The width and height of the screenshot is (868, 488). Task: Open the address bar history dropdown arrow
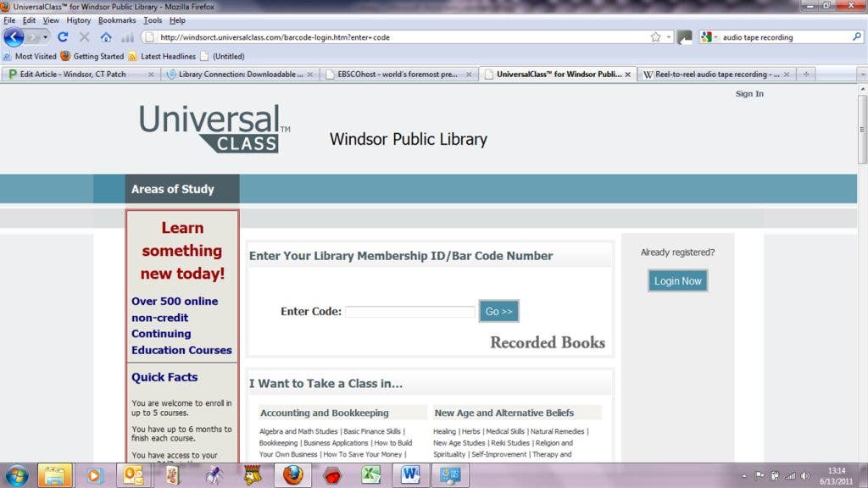click(x=669, y=37)
